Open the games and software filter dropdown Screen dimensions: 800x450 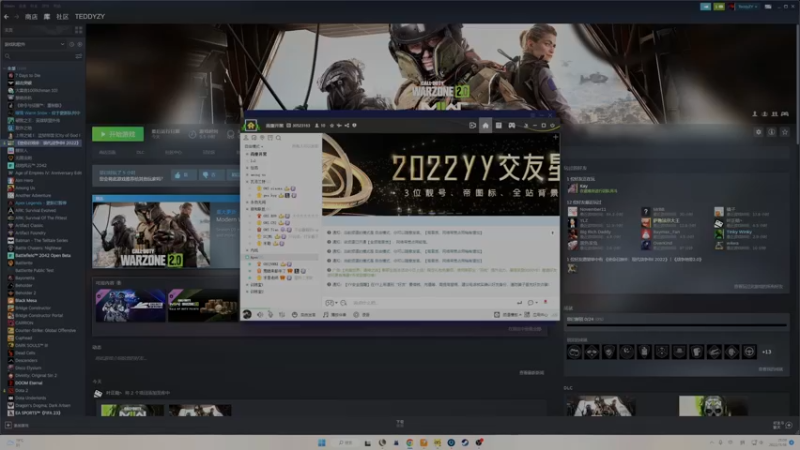[34, 44]
